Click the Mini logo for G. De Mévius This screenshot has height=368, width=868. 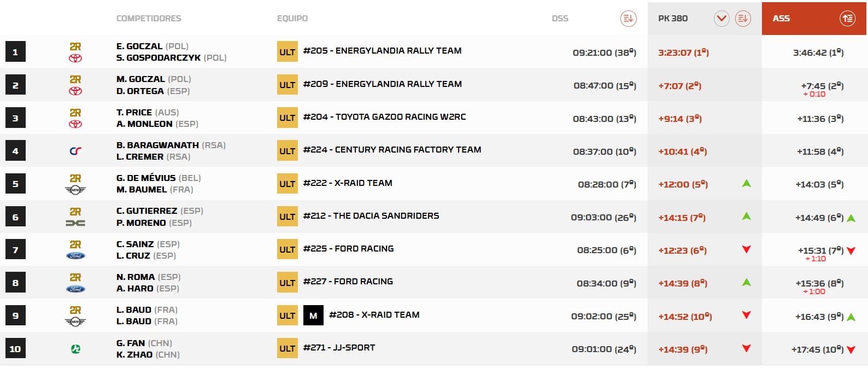click(75, 190)
